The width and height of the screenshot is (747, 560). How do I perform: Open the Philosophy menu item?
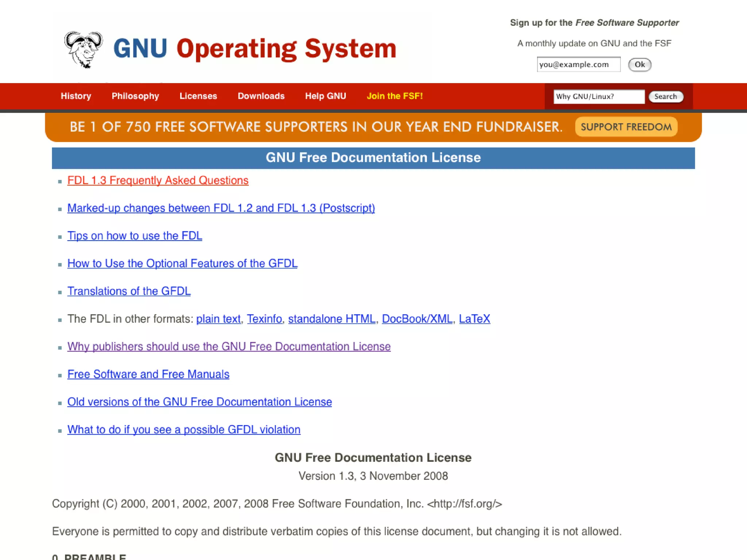tap(135, 96)
